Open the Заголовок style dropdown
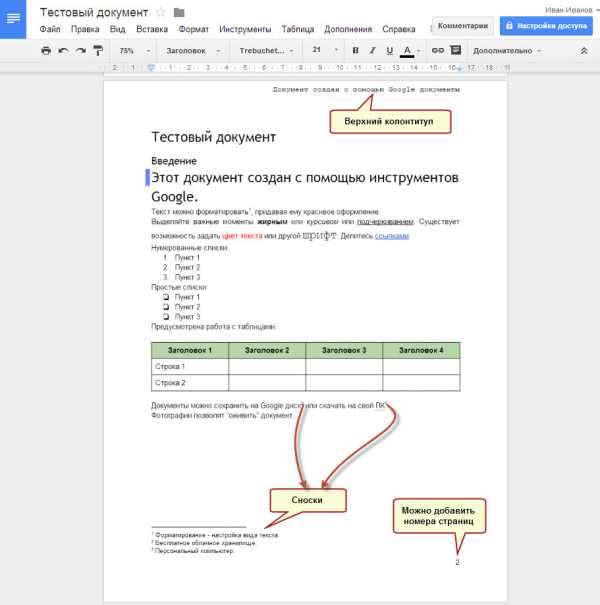 point(193,51)
